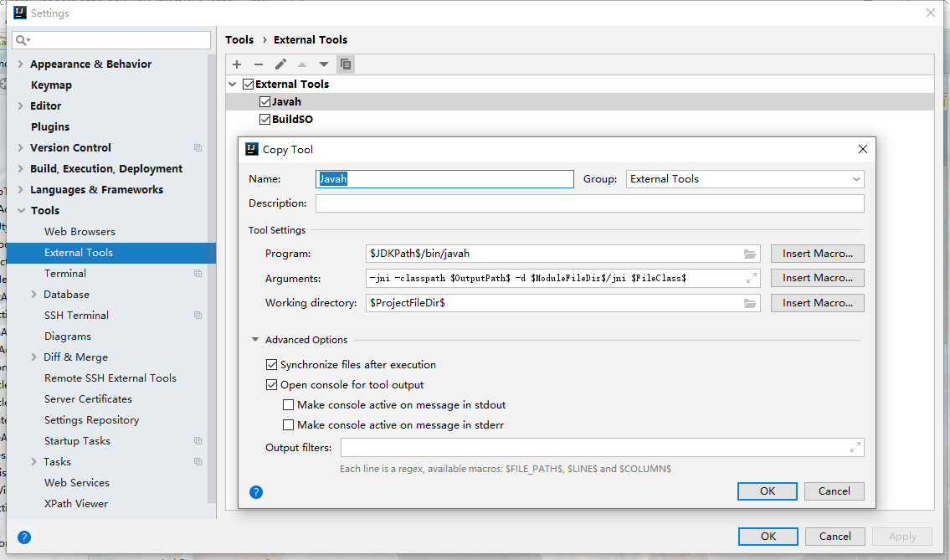This screenshot has height=560, width=950.
Task: Uncheck the Javah external tool checkbox
Action: 264,101
